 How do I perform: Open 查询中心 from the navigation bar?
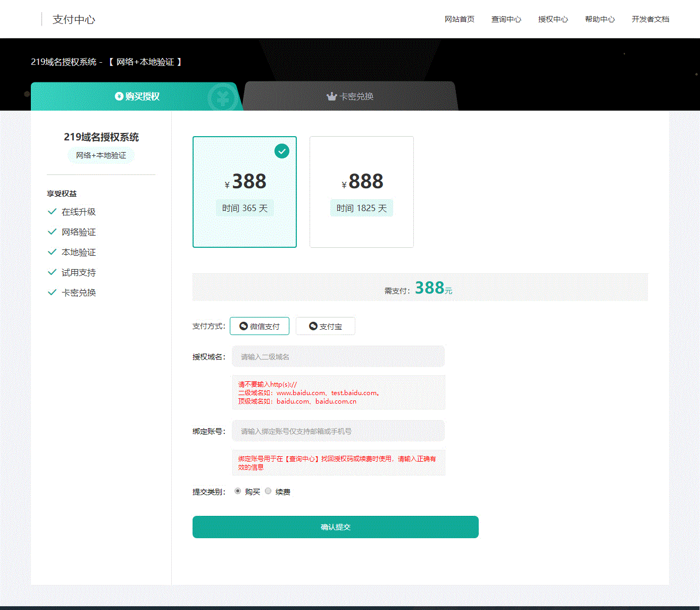pos(506,19)
